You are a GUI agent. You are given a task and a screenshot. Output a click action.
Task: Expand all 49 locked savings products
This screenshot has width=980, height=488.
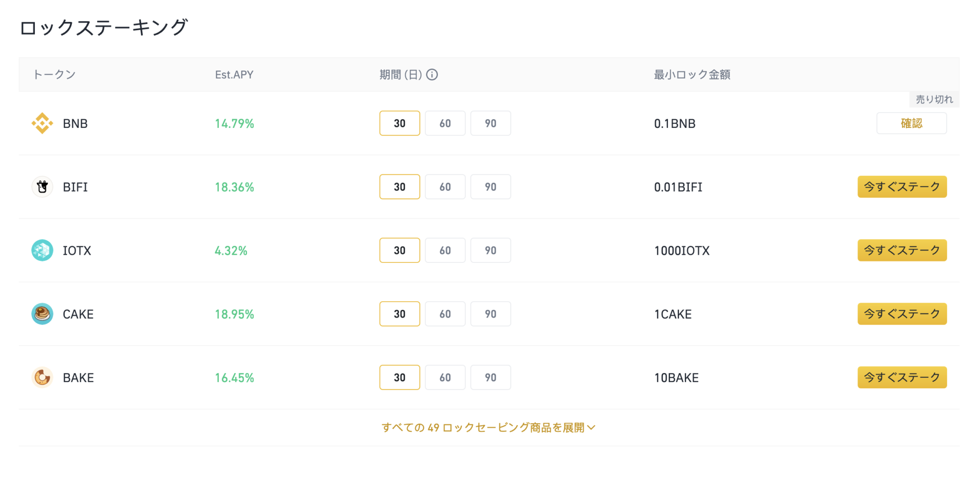coord(482,427)
